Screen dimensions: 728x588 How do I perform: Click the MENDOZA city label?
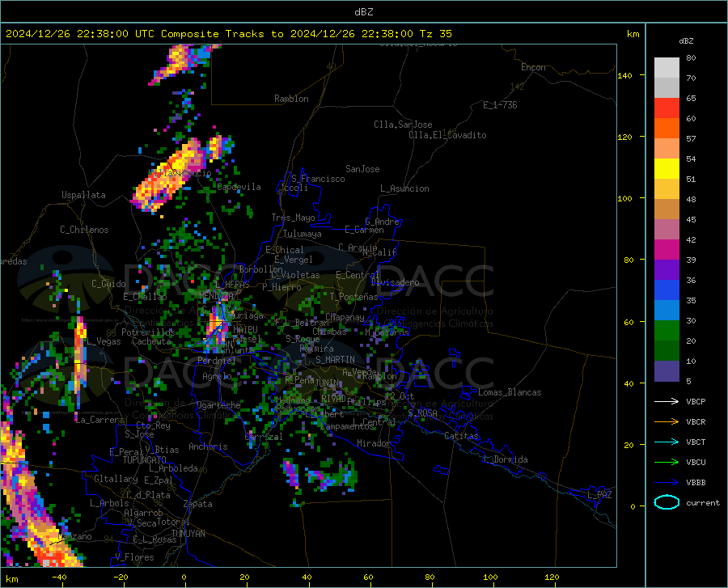(x=216, y=295)
